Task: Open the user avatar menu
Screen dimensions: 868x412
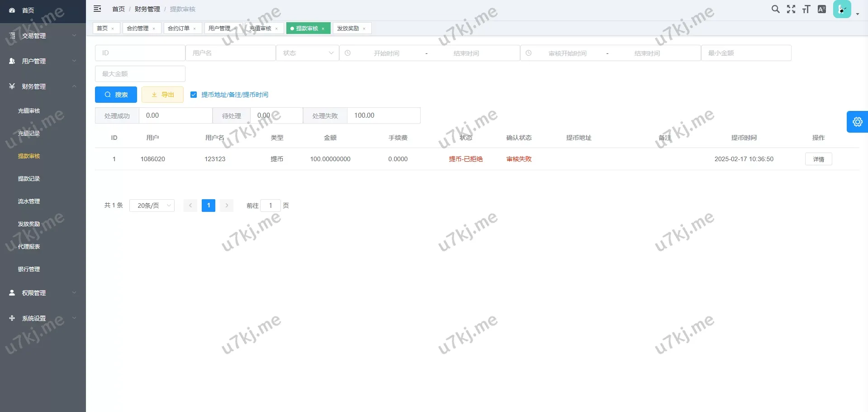Action: pyautogui.click(x=843, y=10)
